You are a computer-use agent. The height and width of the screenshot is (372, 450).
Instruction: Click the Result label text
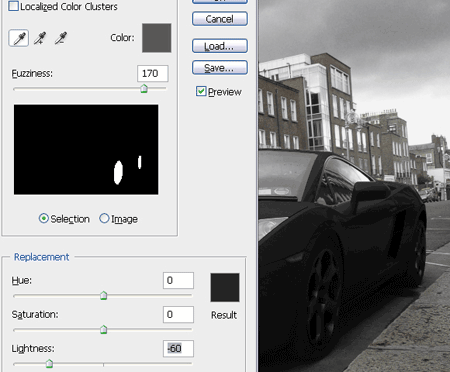pyautogui.click(x=224, y=315)
